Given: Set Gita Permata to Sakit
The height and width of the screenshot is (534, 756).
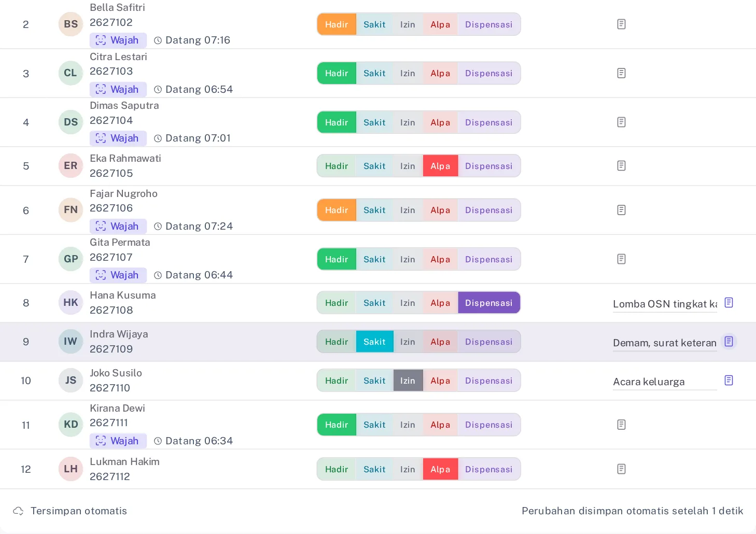Looking at the screenshot, I should tap(374, 259).
